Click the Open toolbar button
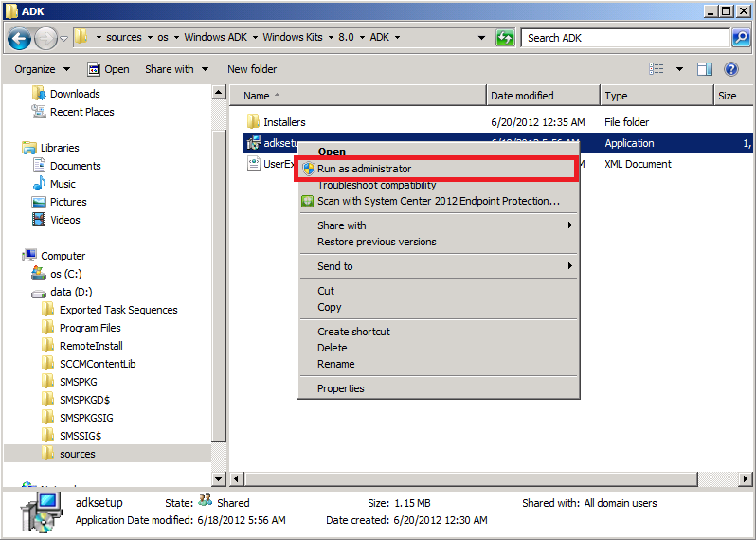Image resolution: width=756 pixels, height=540 pixels. point(109,69)
